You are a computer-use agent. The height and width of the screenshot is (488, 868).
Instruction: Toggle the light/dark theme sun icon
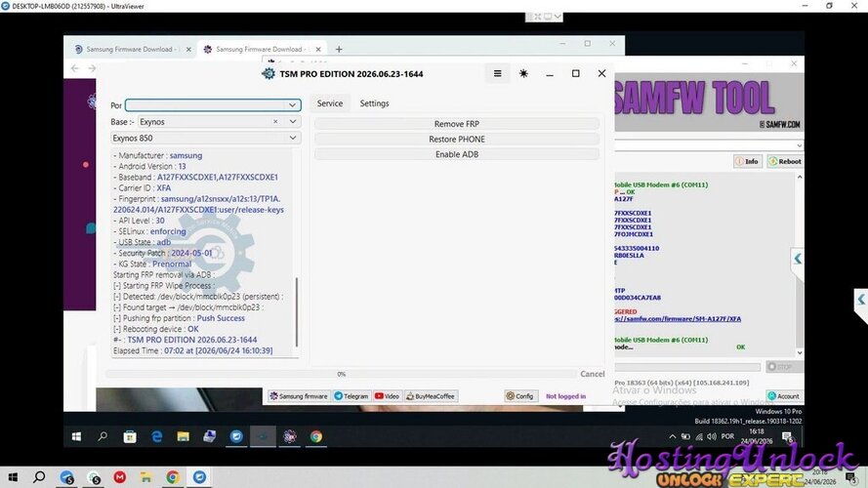[x=523, y=73]
